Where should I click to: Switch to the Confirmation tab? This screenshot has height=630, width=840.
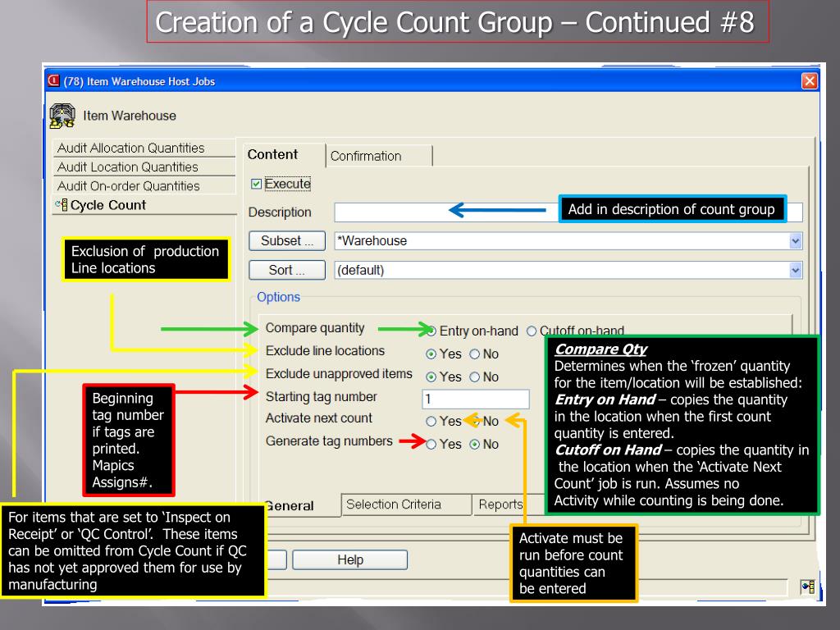(378, 156)
